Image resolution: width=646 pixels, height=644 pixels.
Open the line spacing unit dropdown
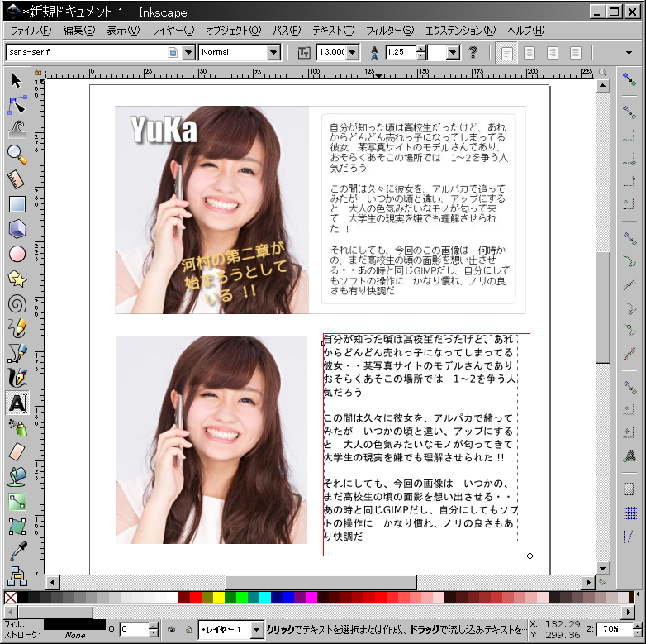point(454,52)
